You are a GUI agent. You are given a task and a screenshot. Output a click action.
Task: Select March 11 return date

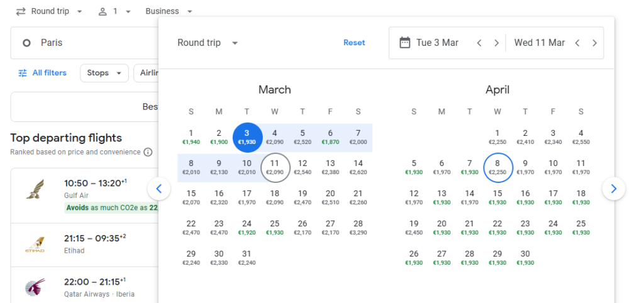pos(275,167)
